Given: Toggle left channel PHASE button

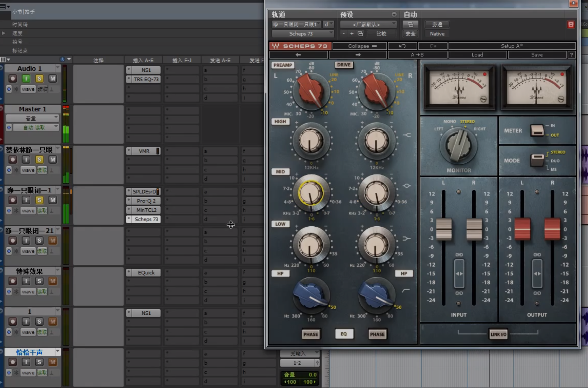Looking at the screenshot, I should click(x=311, y=334).
